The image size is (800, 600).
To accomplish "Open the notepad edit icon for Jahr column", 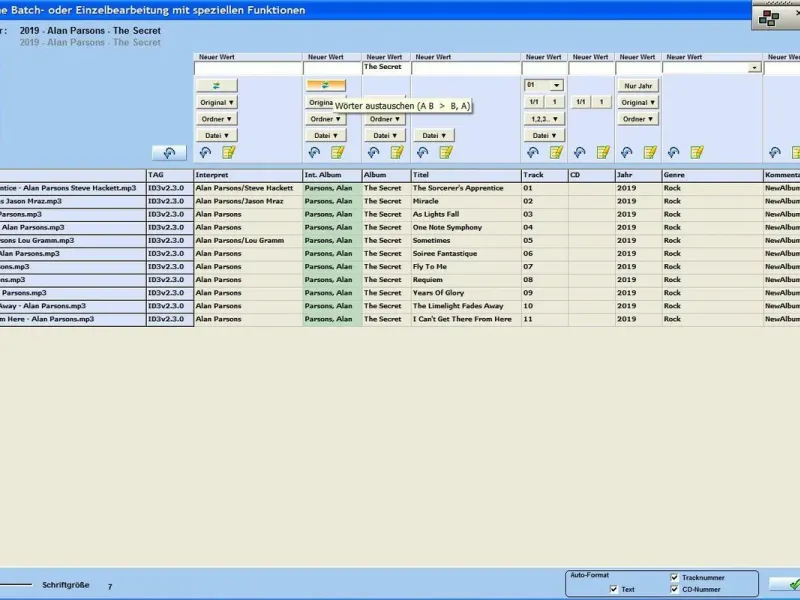I will 650,152.
